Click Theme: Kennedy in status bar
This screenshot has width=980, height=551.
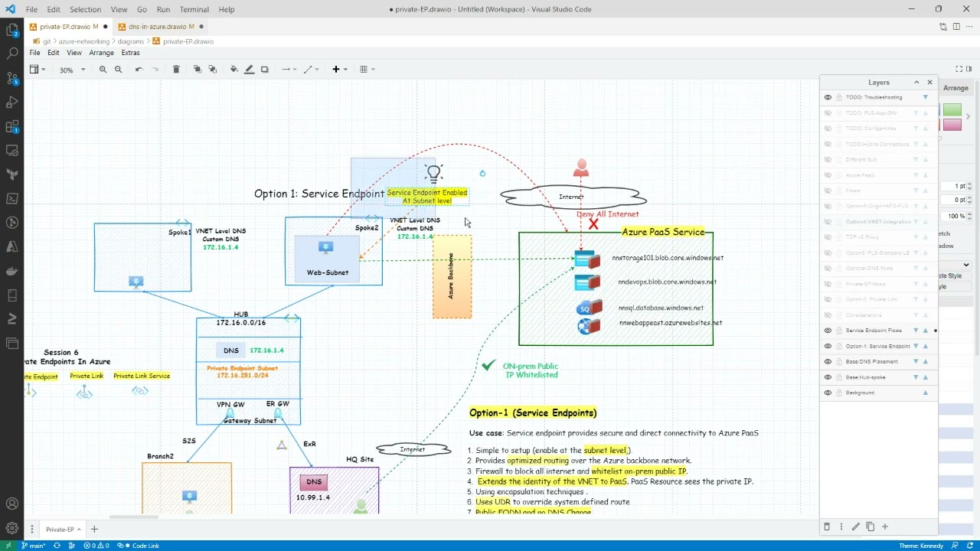921,546
